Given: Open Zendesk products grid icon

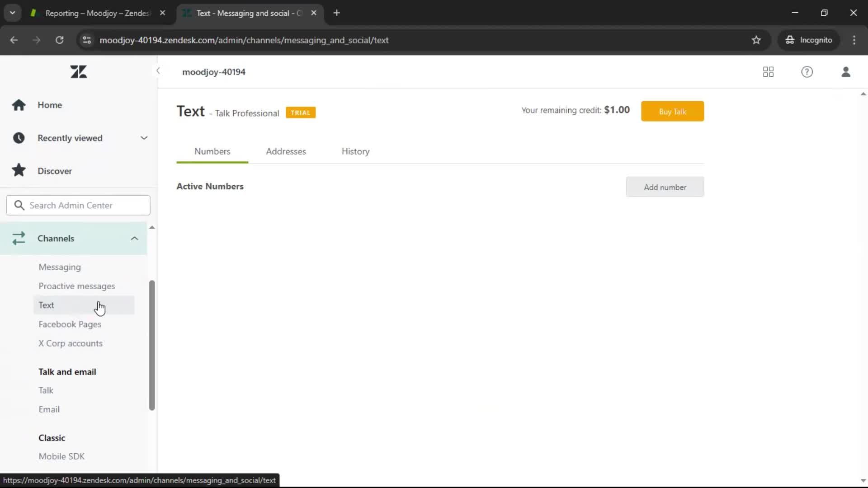Looking at the screenshot, I should coord(768,72).
